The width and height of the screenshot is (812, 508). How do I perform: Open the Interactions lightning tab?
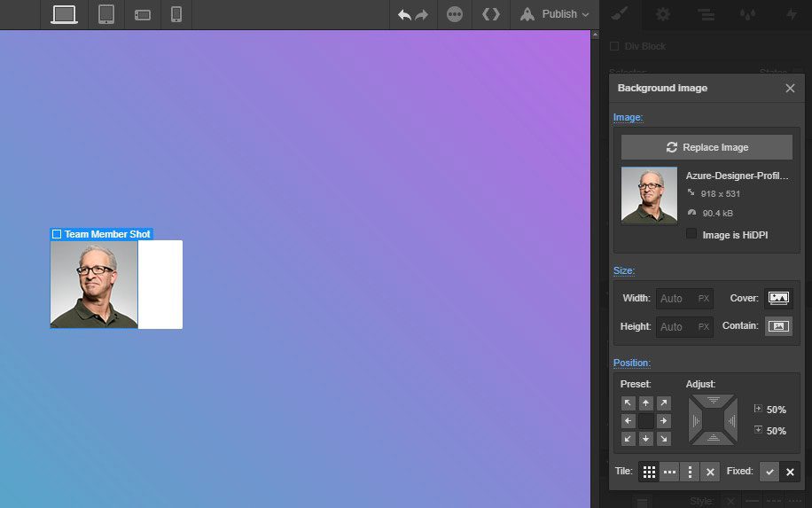[791, 14]
